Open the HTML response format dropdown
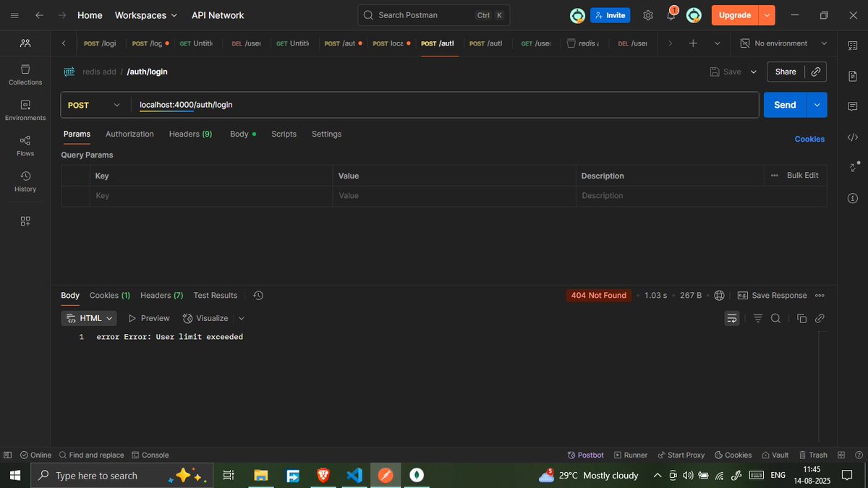 (x=90, y=318)
